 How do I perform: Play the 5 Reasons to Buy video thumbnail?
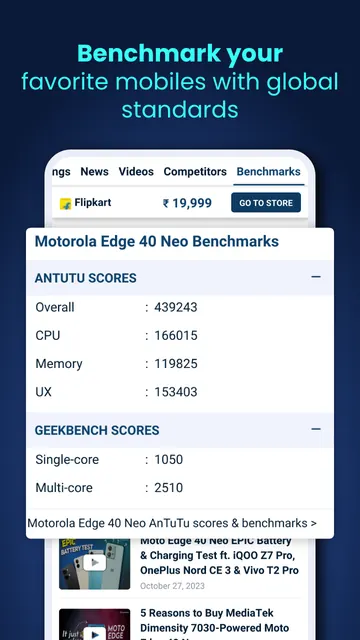(95, 624)
